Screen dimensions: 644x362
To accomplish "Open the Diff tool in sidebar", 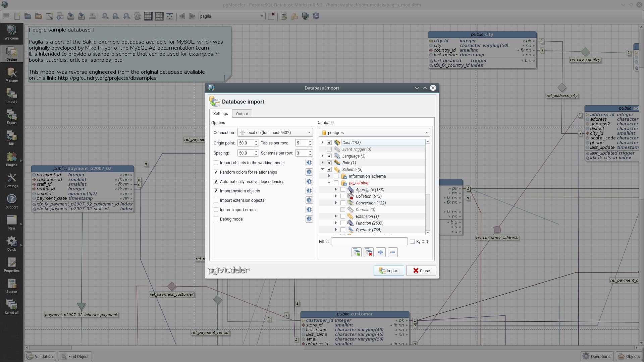I will 11,138.
